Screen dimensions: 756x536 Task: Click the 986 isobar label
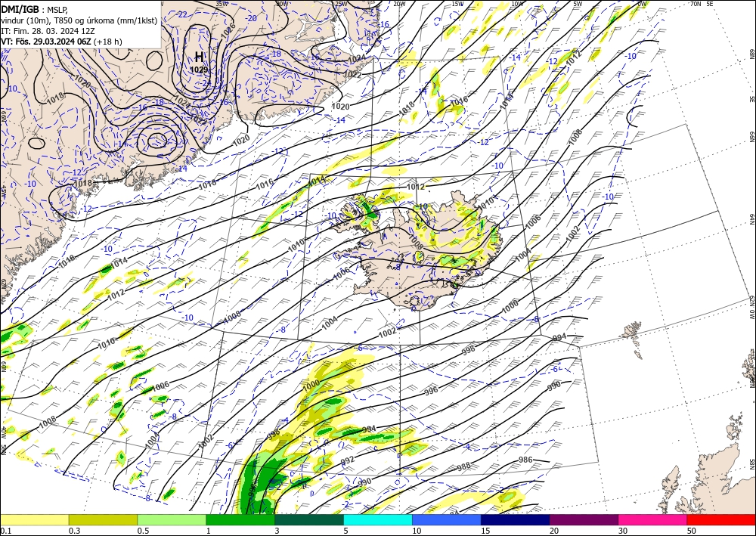point(525,460)
